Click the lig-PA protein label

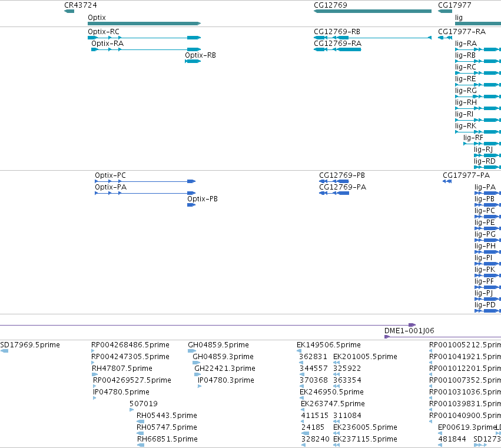point(485,187)
